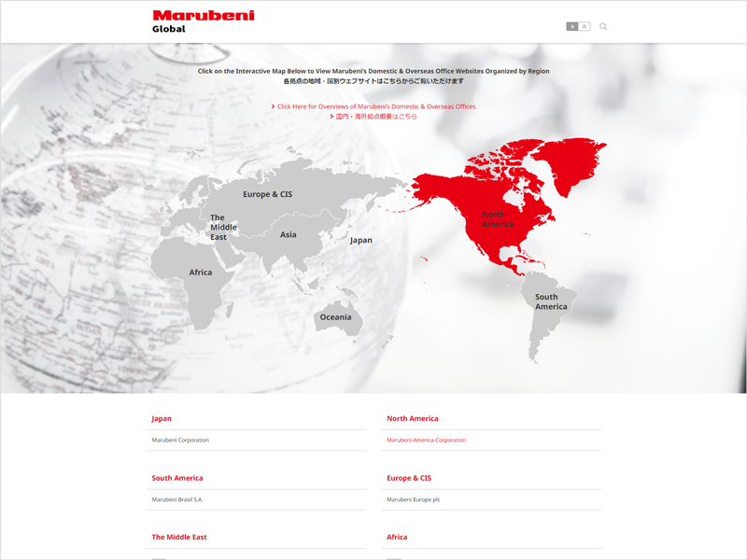Viewport: 747px width, 560px height.
Task: Select Japan on the interactive map
Action: point(361,241)
